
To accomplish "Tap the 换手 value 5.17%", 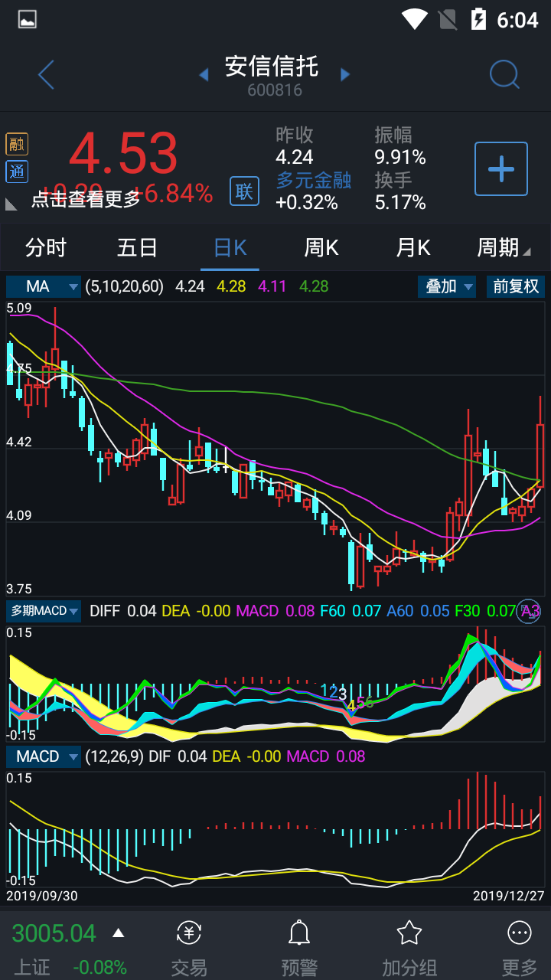I will [400, 202].
